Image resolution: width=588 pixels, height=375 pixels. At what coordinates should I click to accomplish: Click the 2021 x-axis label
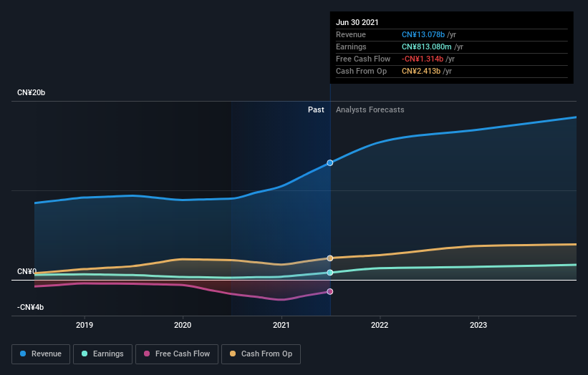point(281,325)
